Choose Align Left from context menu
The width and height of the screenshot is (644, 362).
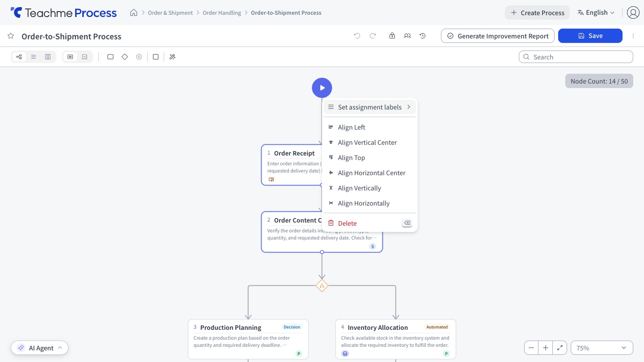click(x=370, y=127)
